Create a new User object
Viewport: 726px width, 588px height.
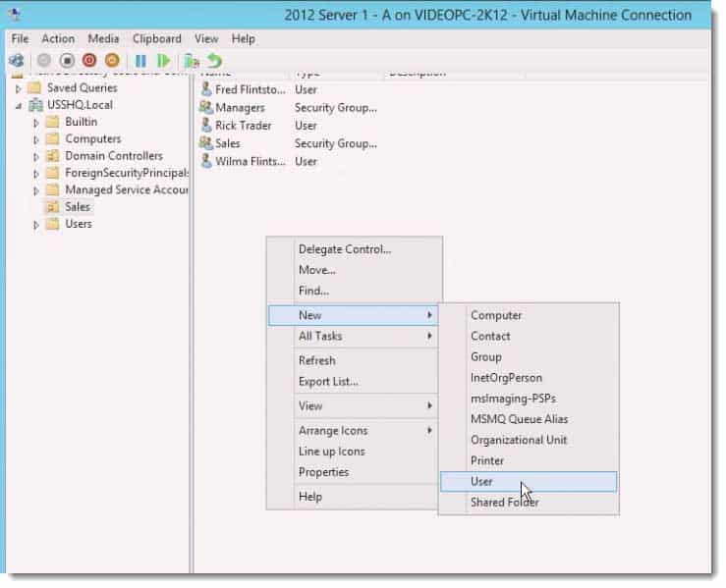point(529,482)
